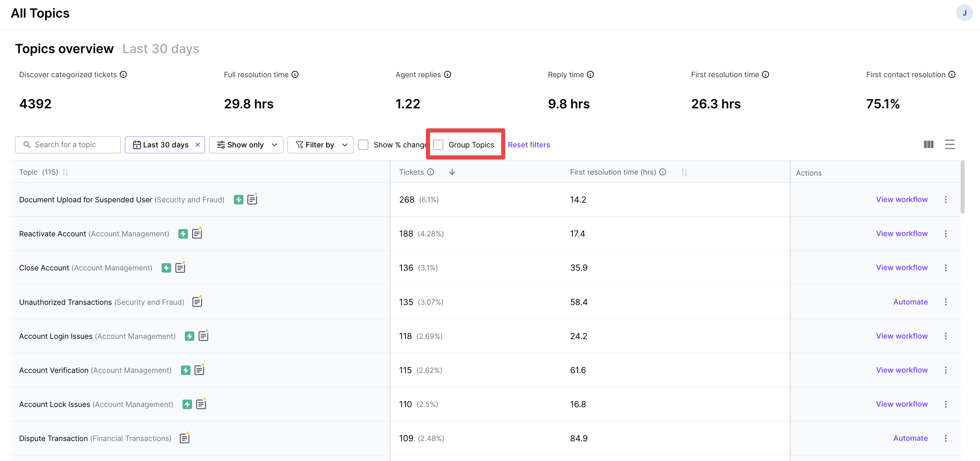Clear the Last 30 days filter with X

click(198, 145)
